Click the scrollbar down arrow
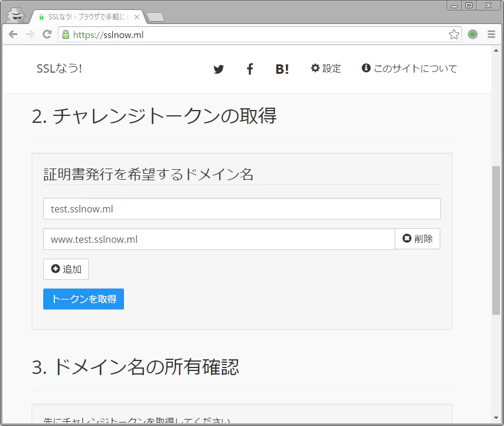The image size is (504, 426). coord(496,418)
